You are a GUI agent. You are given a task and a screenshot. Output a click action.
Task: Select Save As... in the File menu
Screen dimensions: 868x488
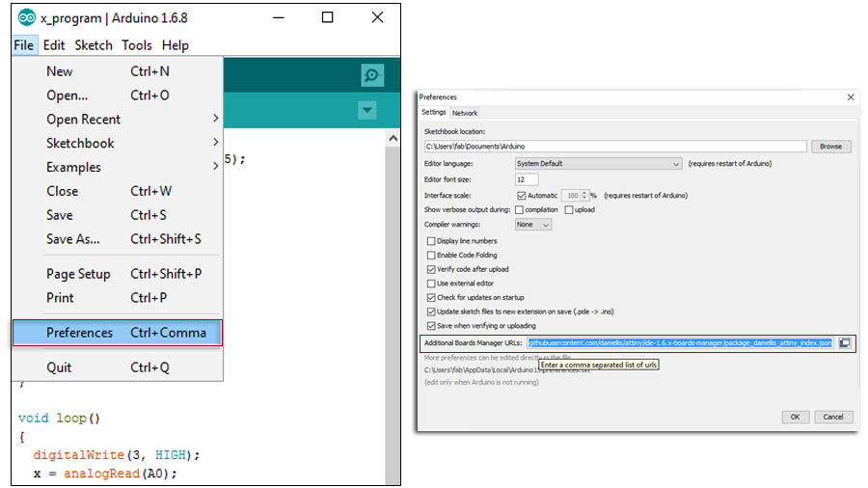[118, 238]
